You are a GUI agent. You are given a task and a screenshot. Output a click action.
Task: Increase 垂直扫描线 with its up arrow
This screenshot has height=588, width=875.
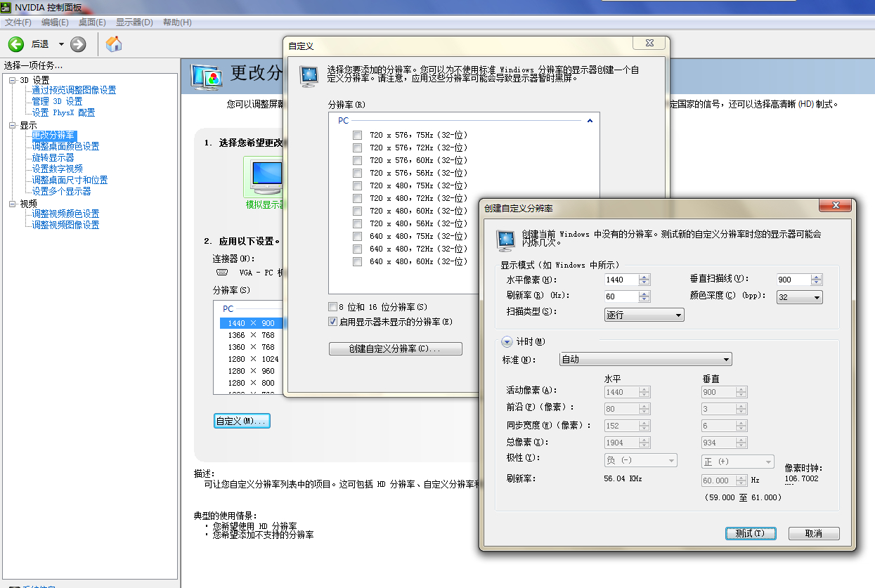click(x=816, y=277)
